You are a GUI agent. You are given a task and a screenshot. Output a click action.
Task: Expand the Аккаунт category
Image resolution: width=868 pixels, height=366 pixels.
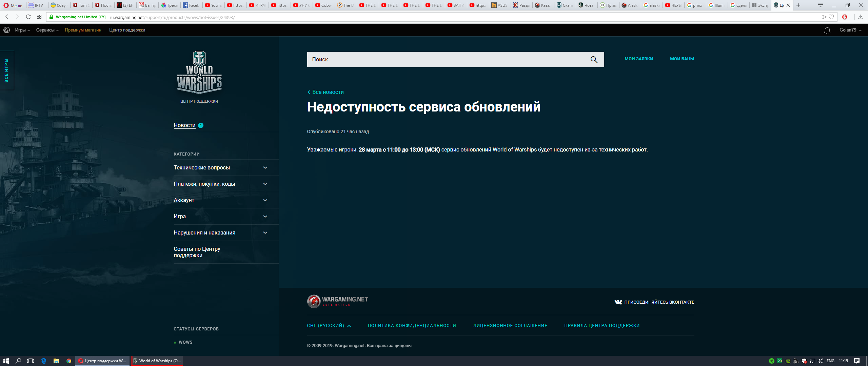click(x=226, y=200)
